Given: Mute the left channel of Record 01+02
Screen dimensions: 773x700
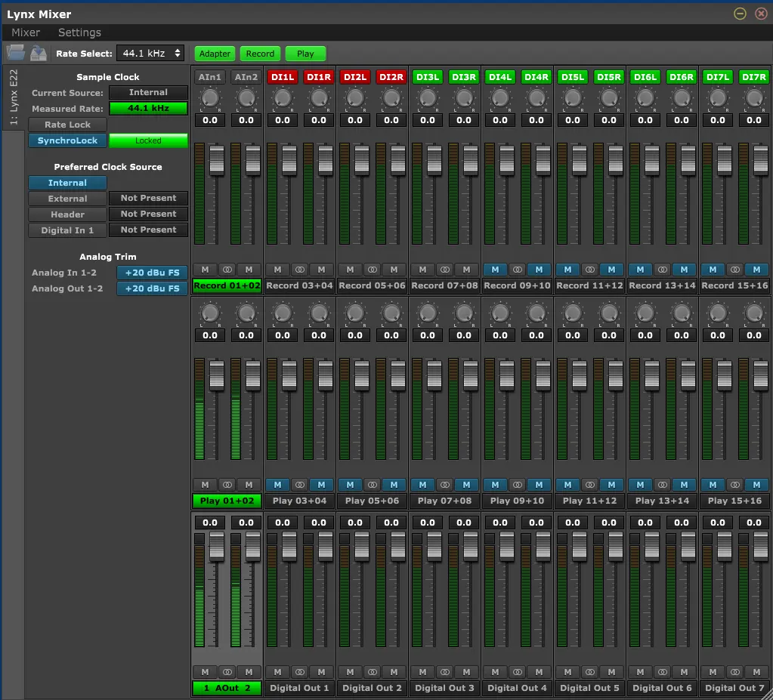Looking at the screenshot, I should coord(205,270).
